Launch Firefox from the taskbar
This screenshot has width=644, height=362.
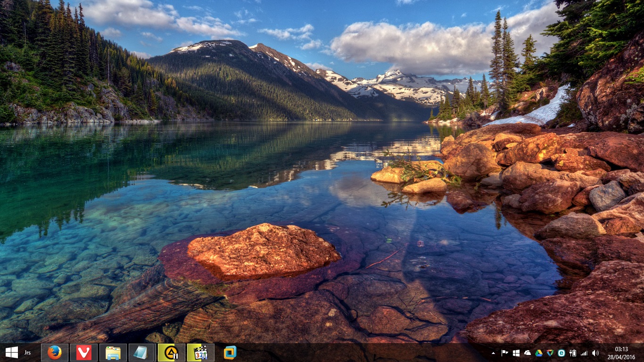[x=55, y=353]
